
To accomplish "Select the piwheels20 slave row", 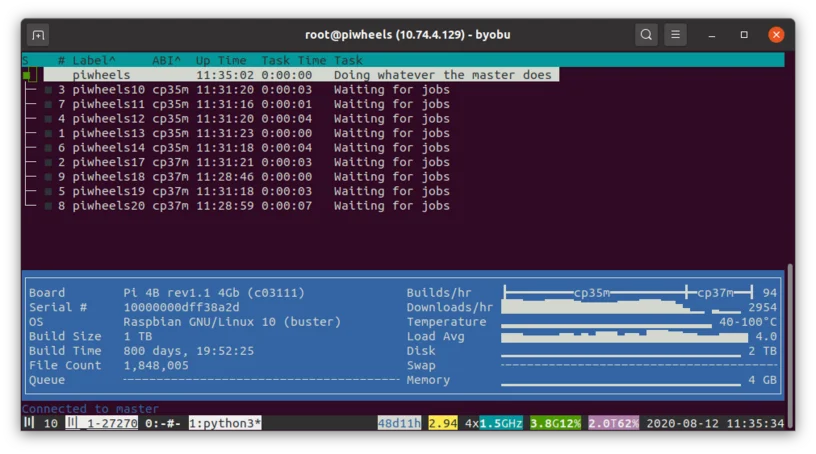I will 248,206.
